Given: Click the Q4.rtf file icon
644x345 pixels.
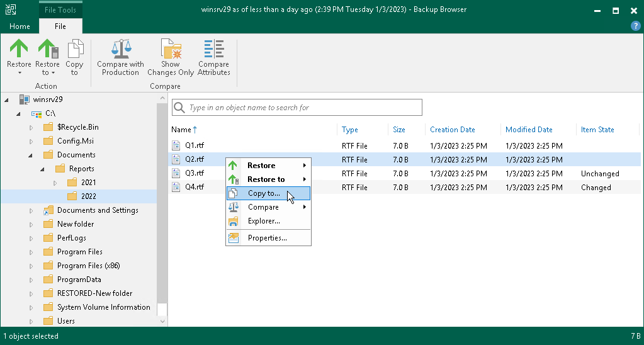Looking at the screenshot, I should tap(176, 187).
